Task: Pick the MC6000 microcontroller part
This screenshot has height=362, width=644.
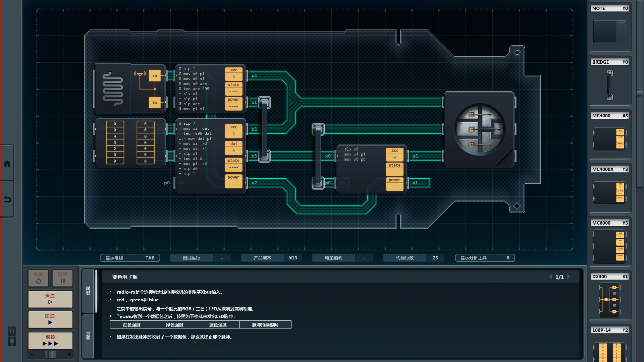Action: click(609, 246)
